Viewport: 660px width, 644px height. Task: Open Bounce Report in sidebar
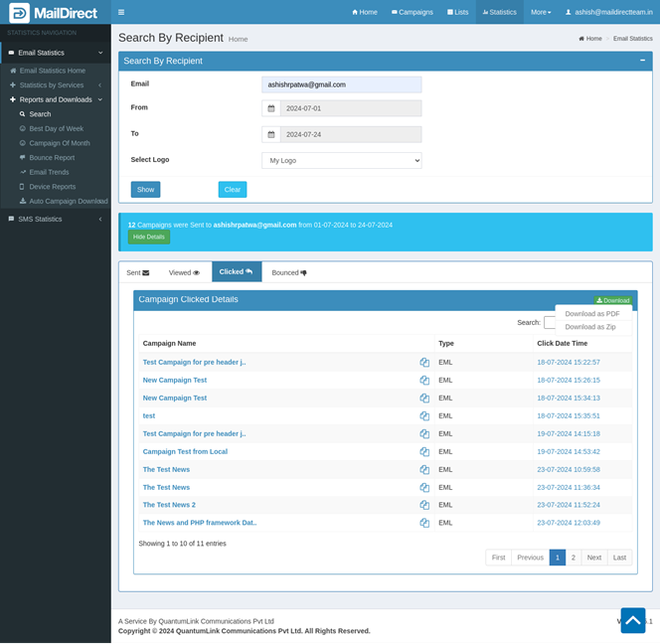52,158
